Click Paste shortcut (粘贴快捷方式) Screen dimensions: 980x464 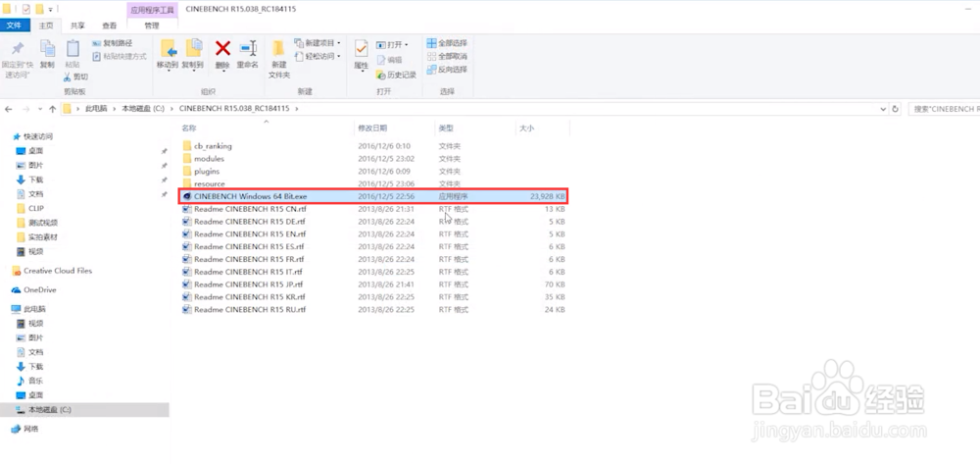coord(120,56)
